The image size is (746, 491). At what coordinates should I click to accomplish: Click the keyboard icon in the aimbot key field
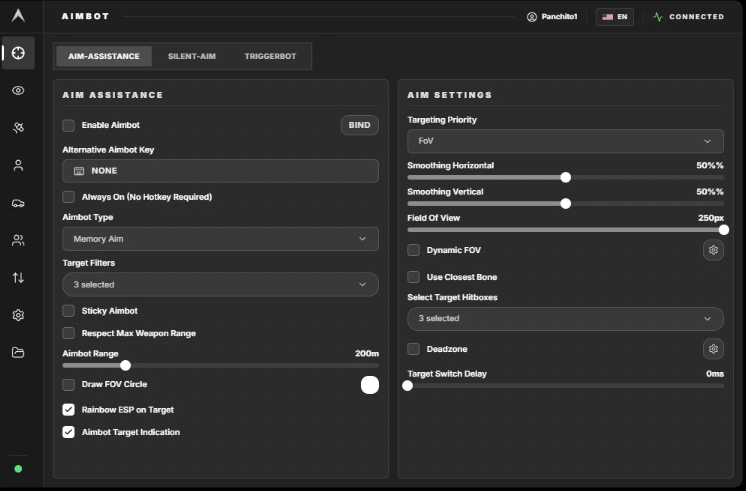point(79,171)
